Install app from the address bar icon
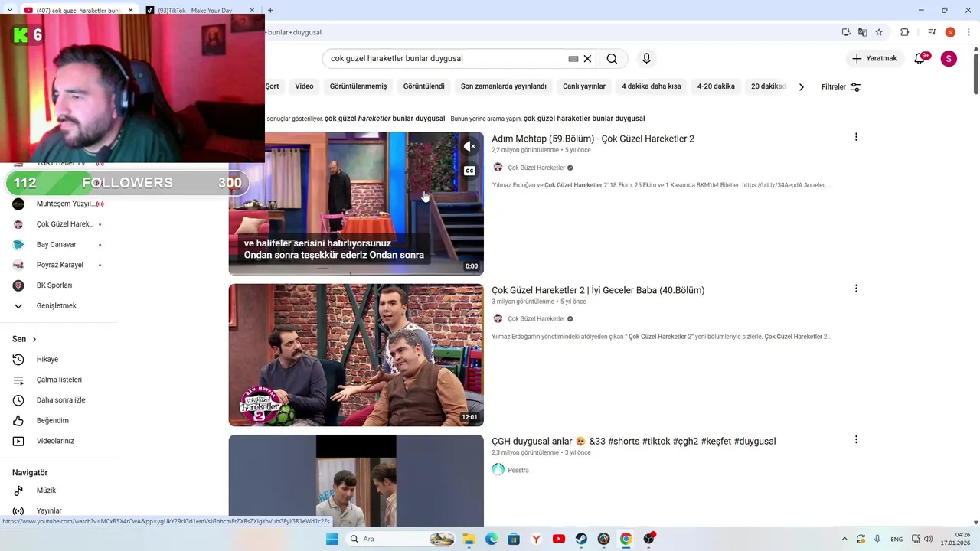 [846, 32]
